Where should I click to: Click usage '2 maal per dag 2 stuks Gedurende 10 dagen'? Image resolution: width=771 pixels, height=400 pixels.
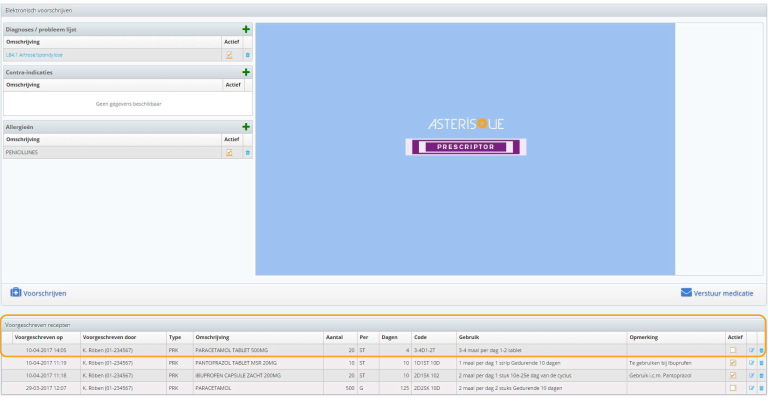509,388
